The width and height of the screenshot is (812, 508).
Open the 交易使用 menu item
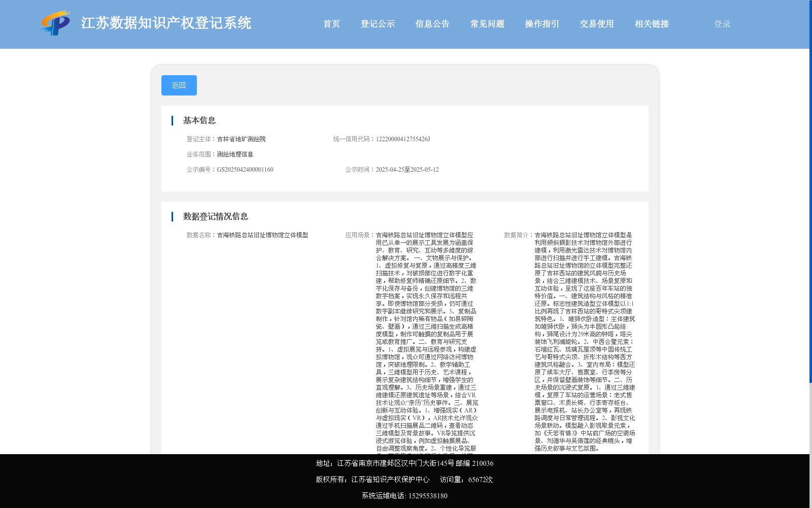tap(597, 24)
